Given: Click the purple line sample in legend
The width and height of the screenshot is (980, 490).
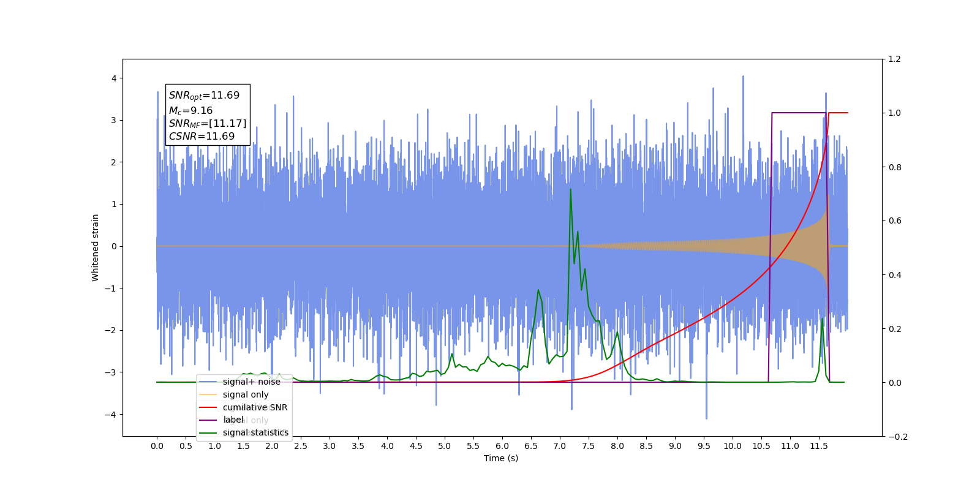Looking at the screenshot, I should pyautogui.click(x=208, y=420).
